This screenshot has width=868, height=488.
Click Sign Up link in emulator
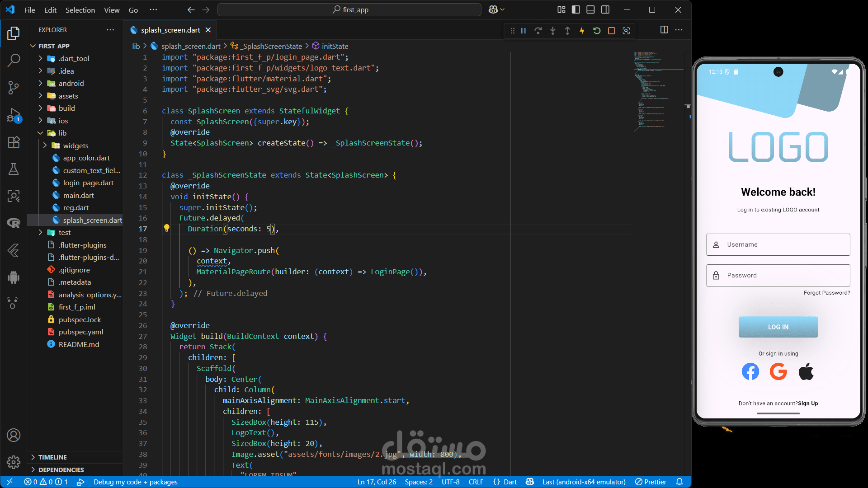(808, 404)
